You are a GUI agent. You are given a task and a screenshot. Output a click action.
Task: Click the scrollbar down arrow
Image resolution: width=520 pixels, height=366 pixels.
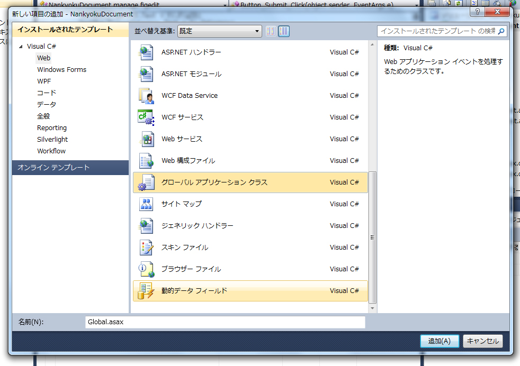pos(372,308)
